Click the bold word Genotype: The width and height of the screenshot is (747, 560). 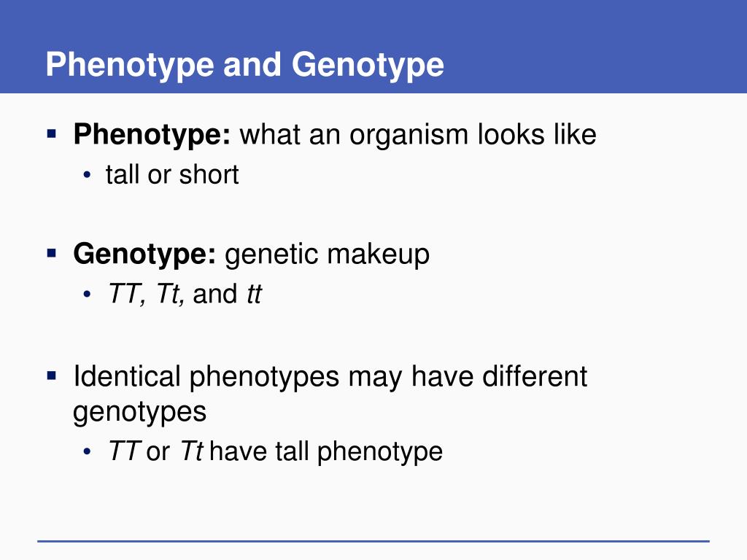point(145,254)
